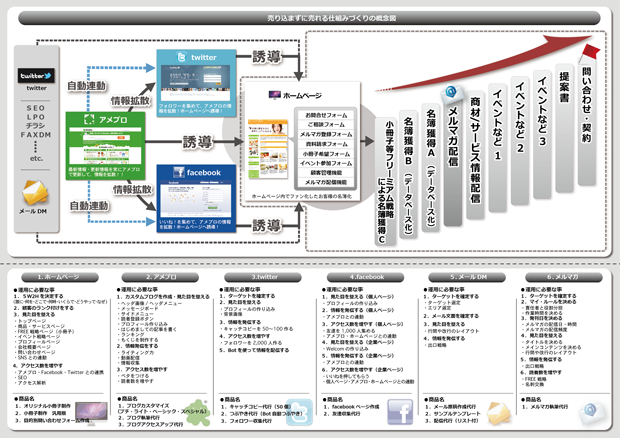Click the イベントなど2 bar

tap(520, 141)
